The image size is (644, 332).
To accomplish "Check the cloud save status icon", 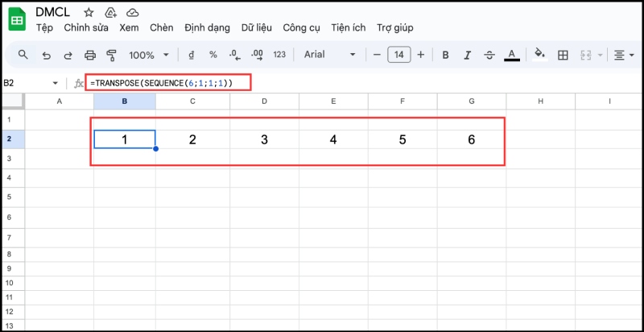I will (132, 13).
